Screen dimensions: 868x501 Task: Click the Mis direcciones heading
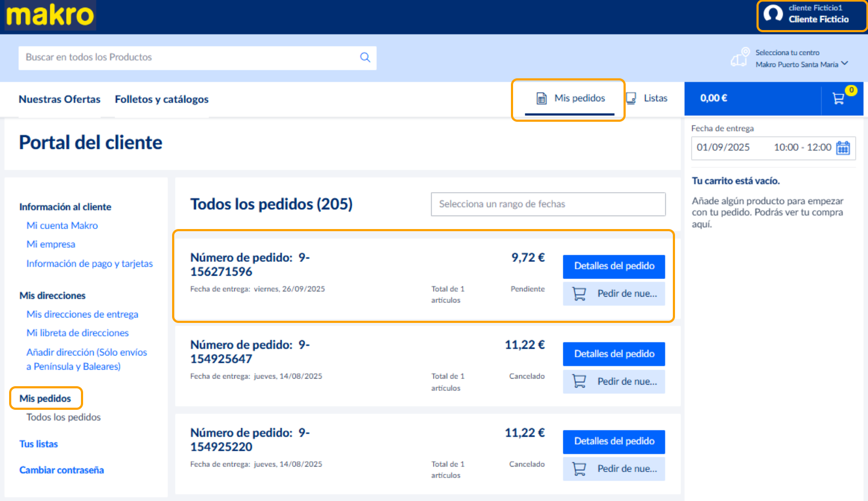(53, 296)
